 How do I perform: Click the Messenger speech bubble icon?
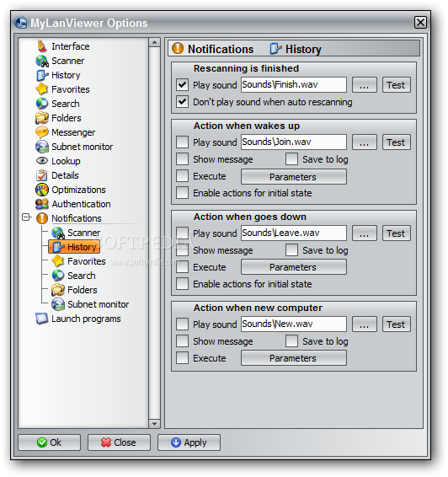42,132
